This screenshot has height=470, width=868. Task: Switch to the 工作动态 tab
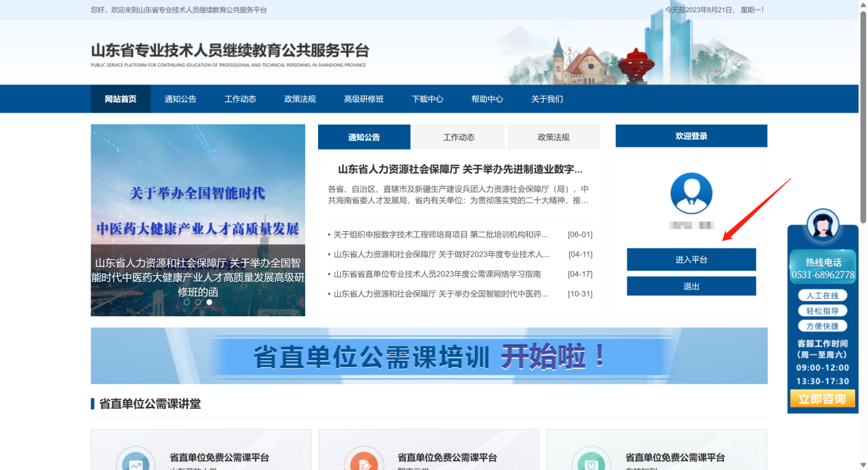click(x=458, y=136)
